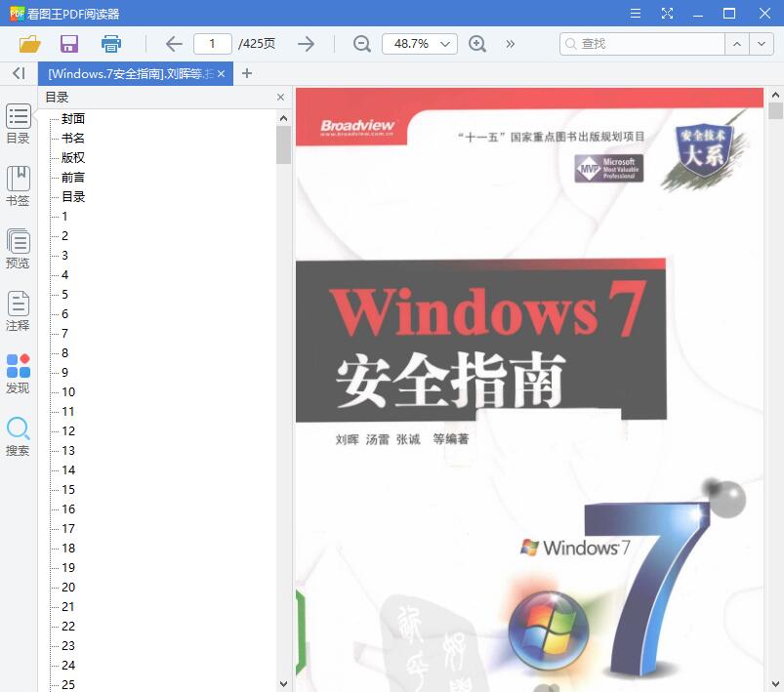Image resolution: width=784 pixels, height=692 pixels.
Task: Click the document view scroll up arrow
Action: (775, 95)
